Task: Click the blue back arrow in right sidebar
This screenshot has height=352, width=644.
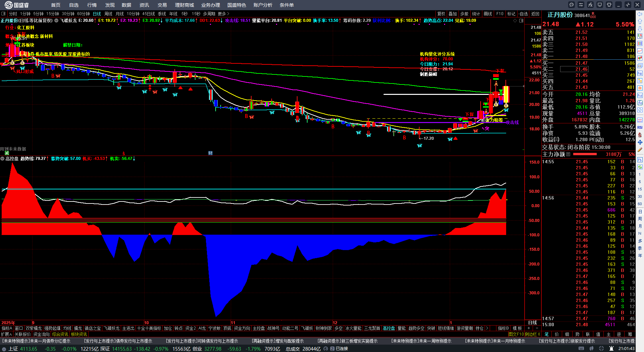Action: point(640,14)
